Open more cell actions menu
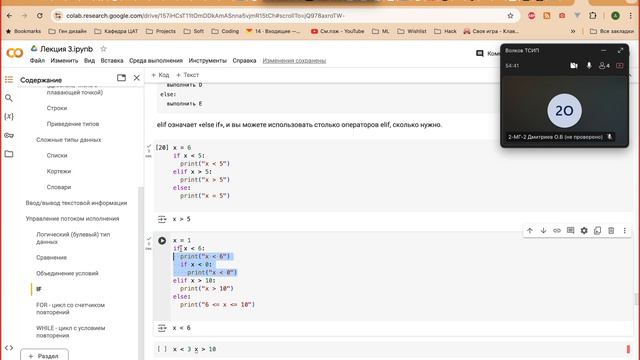Image resolution: width=640 pixels, height=360 pixels. click(x=624, y=231)
